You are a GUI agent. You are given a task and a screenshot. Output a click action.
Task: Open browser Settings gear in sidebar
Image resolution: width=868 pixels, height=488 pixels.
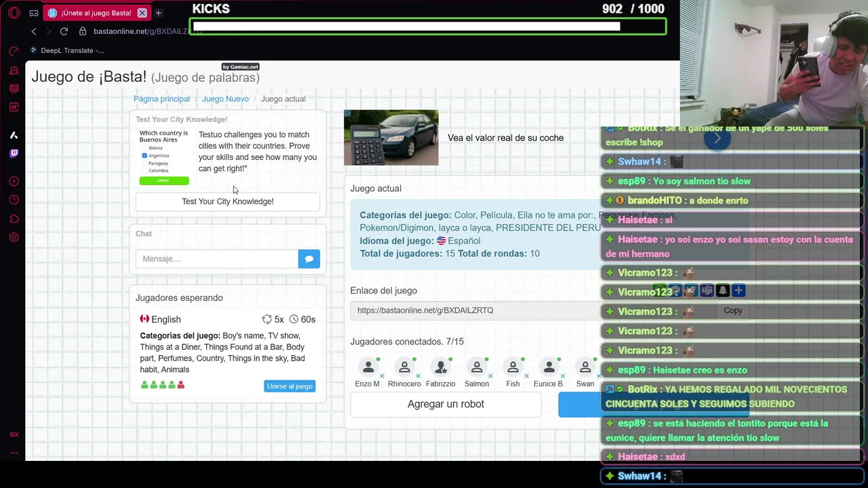14,237
